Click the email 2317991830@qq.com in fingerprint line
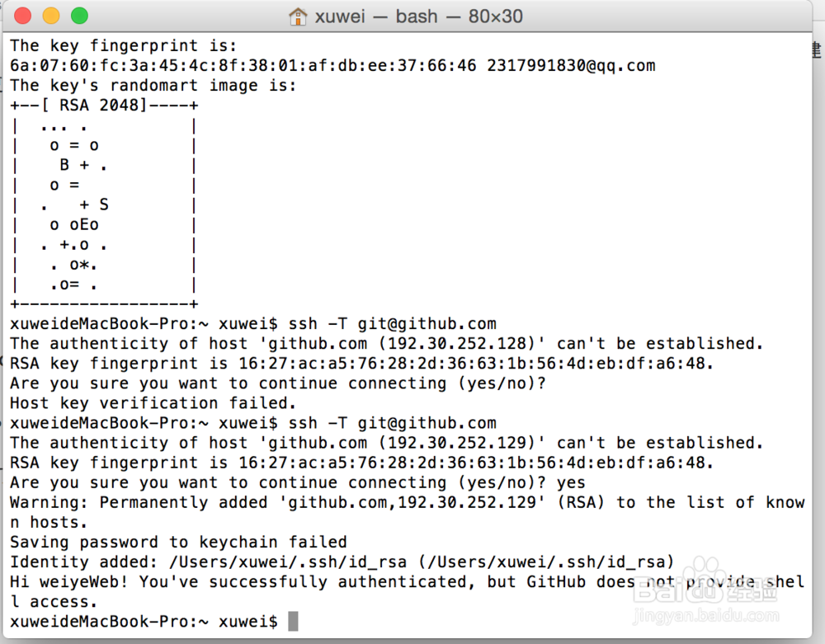825x644 pixels. click(x=571, y=66)
